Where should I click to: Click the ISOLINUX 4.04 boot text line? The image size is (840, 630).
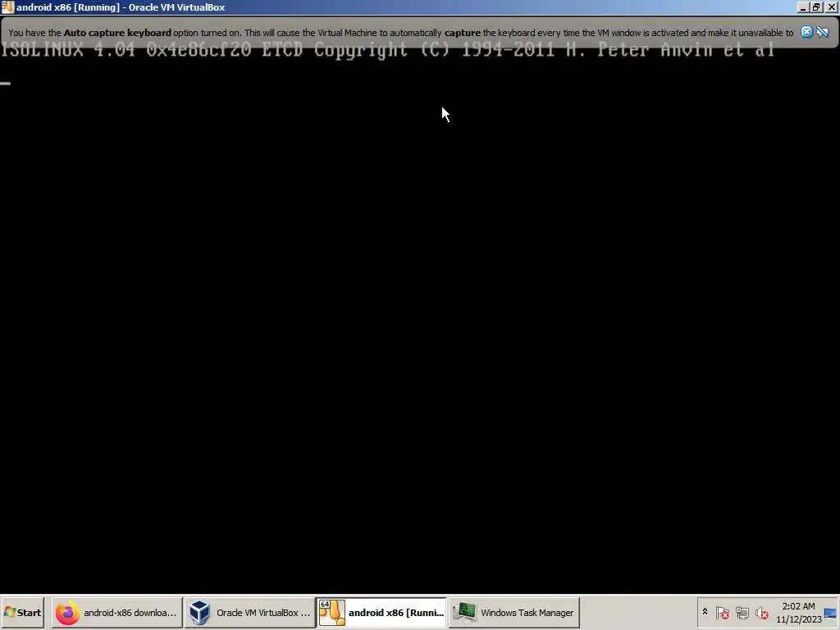pos(388,50)
